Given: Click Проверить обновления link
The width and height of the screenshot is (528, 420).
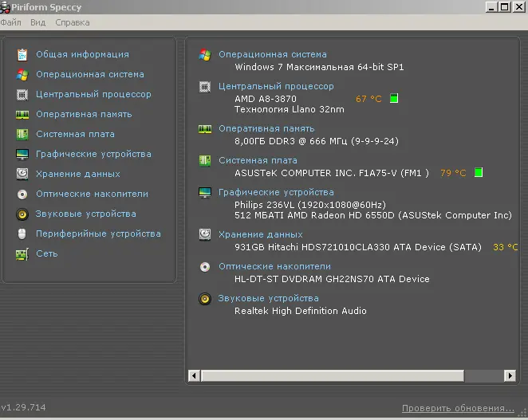Looking at the screenshot, I should [458, 408].
